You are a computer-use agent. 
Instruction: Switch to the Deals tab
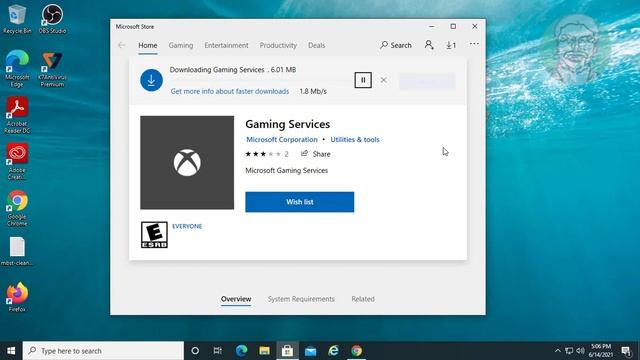pos(316,45)
